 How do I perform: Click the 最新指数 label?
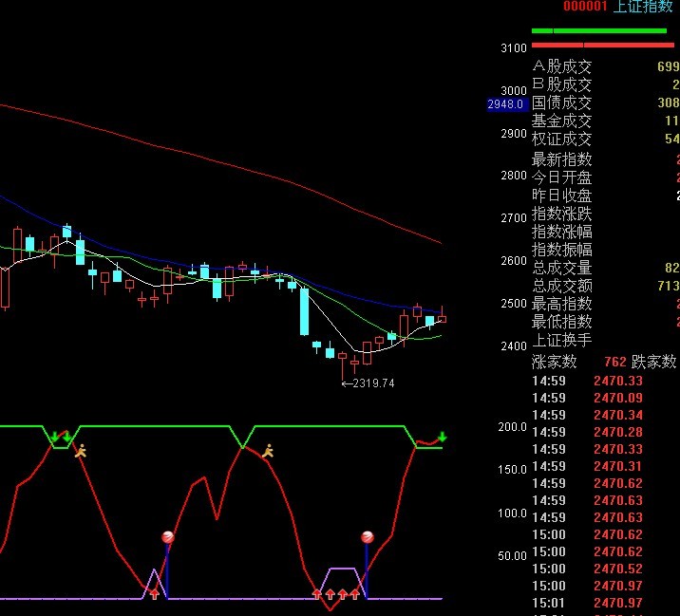pyautogui.click(x=561, y=159)
